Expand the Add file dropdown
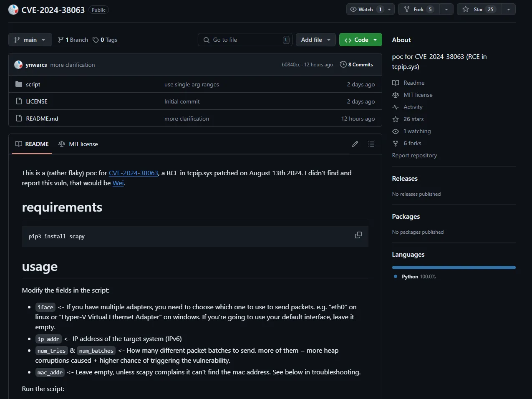The width and height of the screenshot is (532, 399). pos(315,39)
